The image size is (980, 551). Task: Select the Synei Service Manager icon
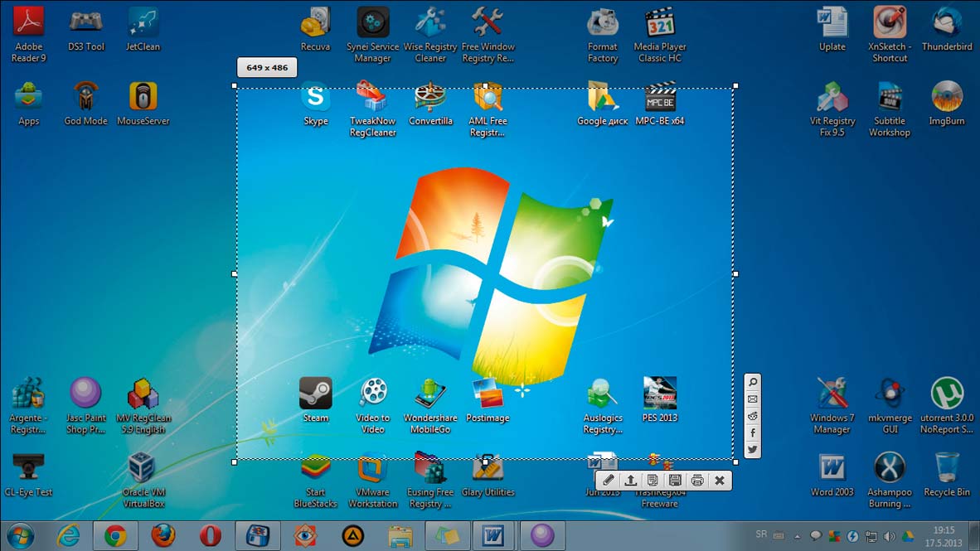click(x=372, y=34)
